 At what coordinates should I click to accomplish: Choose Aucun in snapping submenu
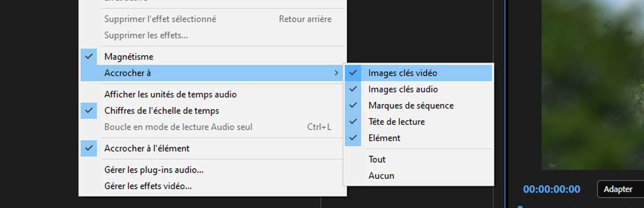(418, 175)
